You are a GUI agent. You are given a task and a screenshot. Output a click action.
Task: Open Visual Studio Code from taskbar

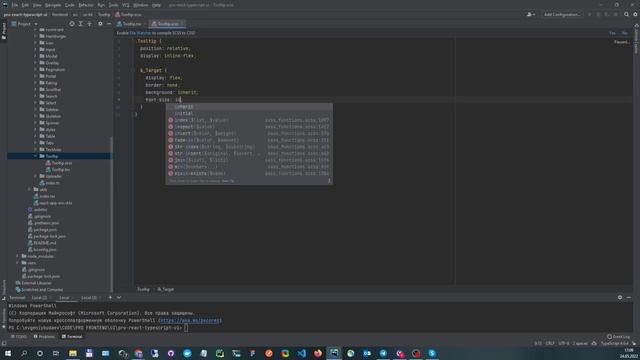(x=302, y=353)
